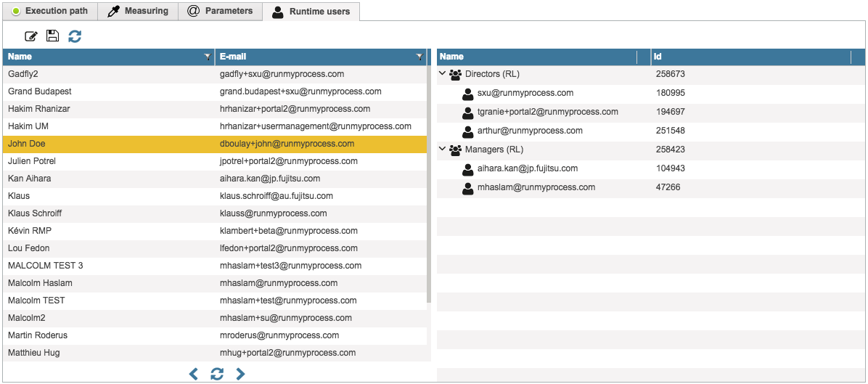Click the Directors (RL) label
868x384 pixels.
click(x=492, y=74)
